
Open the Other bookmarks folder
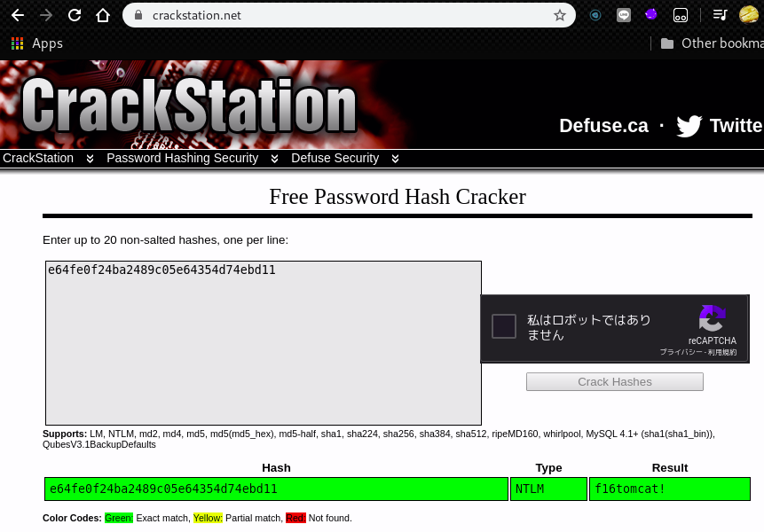[712, 43]
